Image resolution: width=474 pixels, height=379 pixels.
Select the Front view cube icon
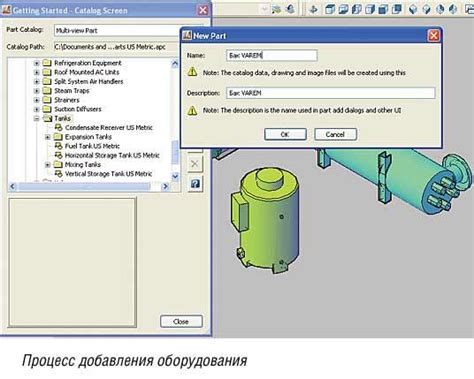point(383,9)
